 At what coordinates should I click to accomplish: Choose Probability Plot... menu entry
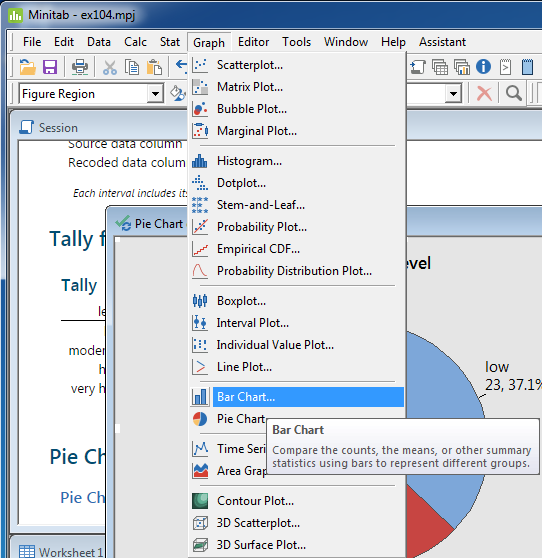pyautogui.click(x=297, y=227)
